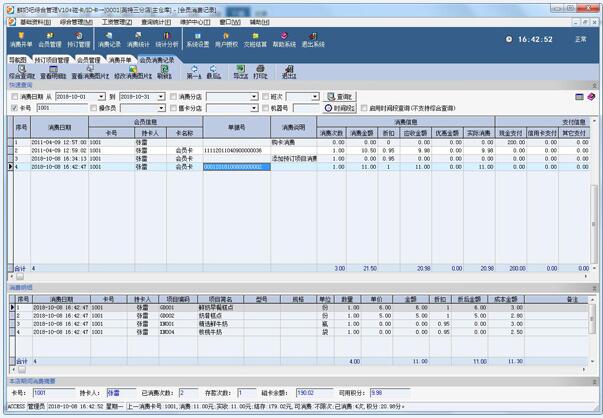Expand 班次 combo box

316,97
